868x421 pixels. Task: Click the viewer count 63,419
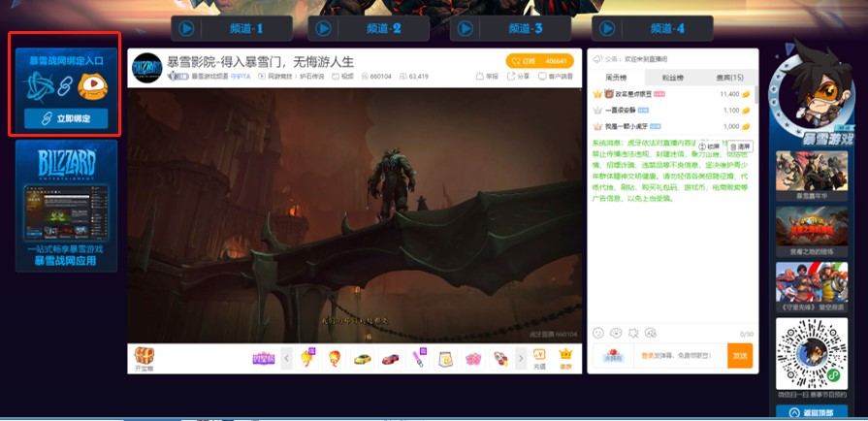(x=413, y=77)
